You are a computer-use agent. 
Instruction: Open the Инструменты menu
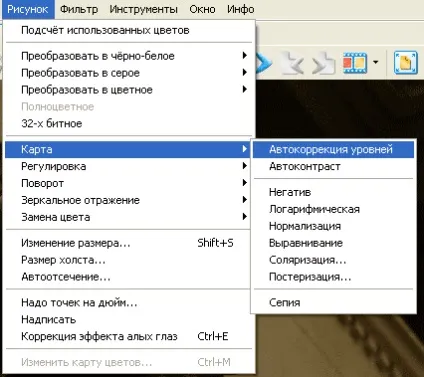[143, 9]
